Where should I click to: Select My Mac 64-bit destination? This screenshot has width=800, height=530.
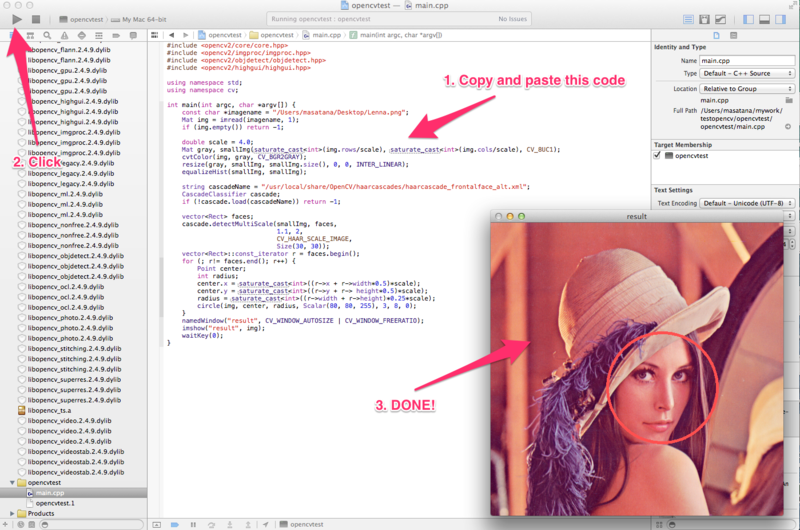click(x=139, y=19)
